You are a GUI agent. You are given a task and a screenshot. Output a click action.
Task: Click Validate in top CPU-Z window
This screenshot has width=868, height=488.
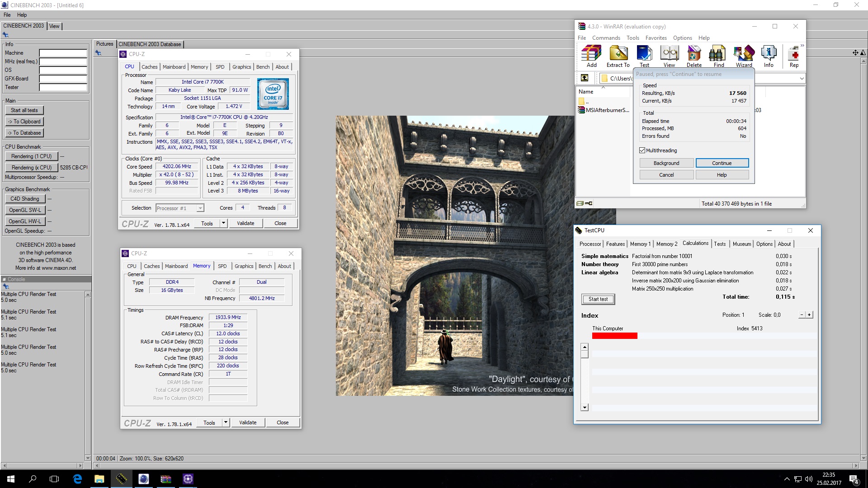pos(245,223)
